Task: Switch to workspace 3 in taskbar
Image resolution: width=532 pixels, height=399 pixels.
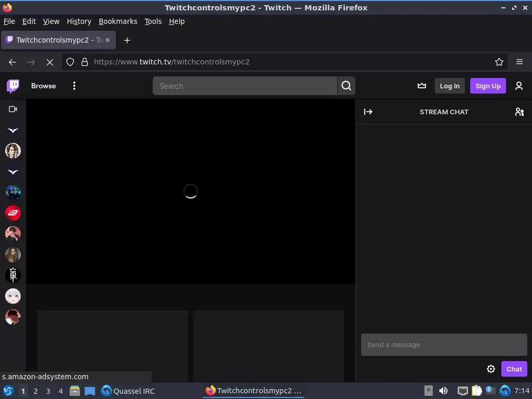Action: [48, 391]
